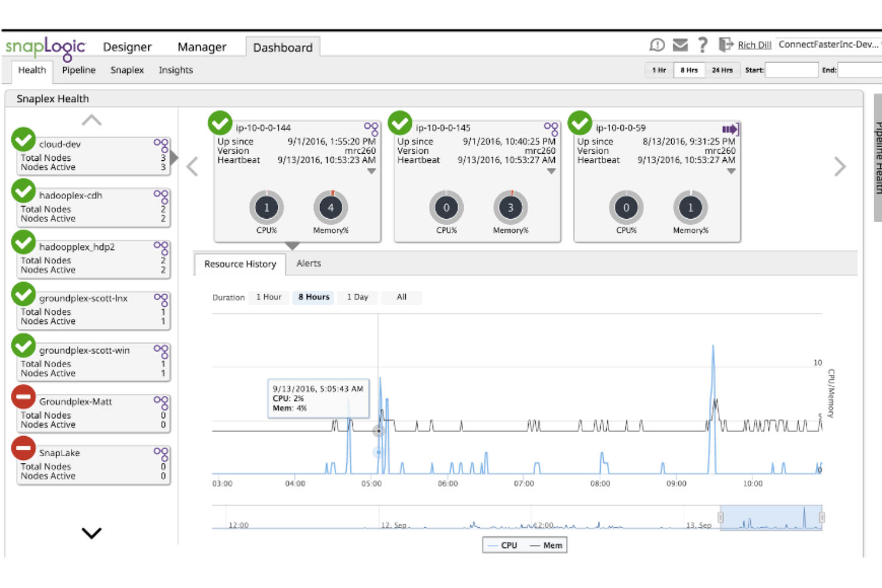Click the red stopped status icon for SnapLake
The height and width of the screenshot is (588, 882).
23,449
